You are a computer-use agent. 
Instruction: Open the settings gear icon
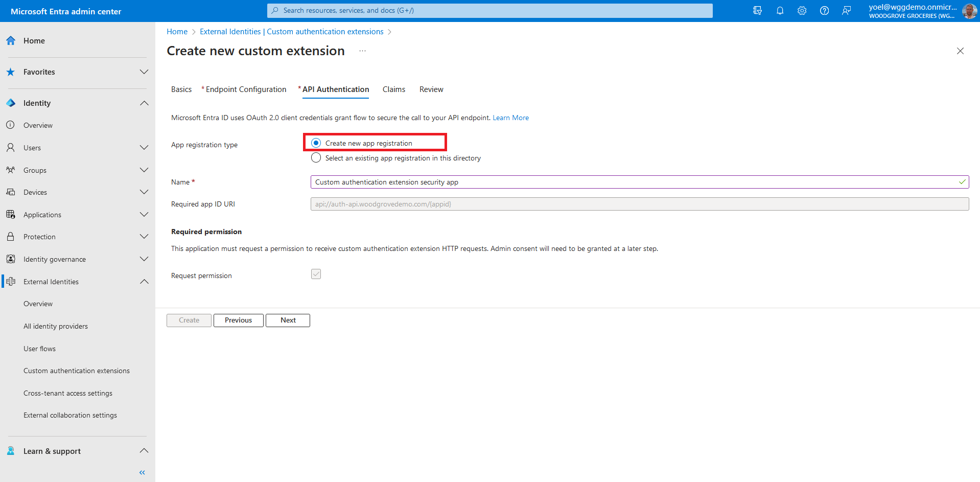(802, 11)
